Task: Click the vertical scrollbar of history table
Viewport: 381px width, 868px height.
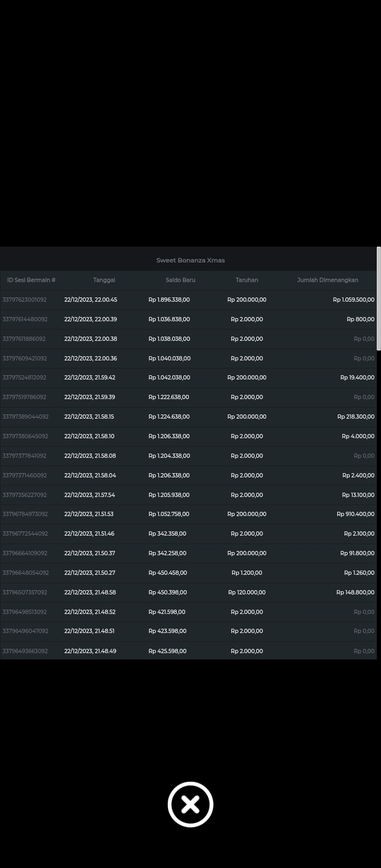Action: (379, 299)
